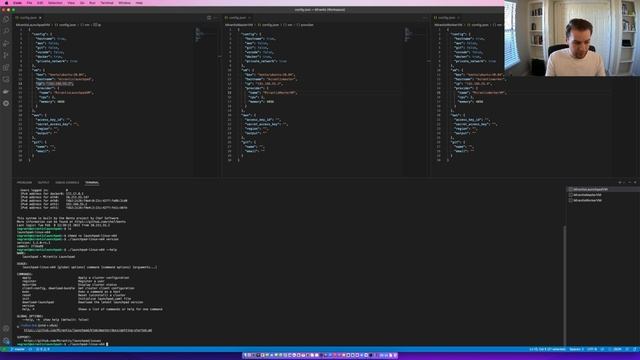Image resolution: width=640 pixels, height=360 pixels.
Task: Click the terminal panel vertical scrollbar
Action: click(564, 286)
